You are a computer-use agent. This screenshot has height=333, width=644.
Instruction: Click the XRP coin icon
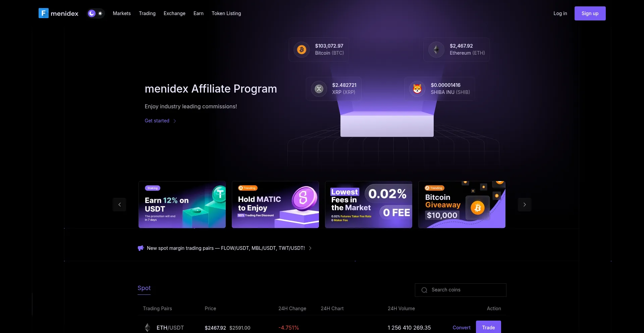(x=319, y=89)
